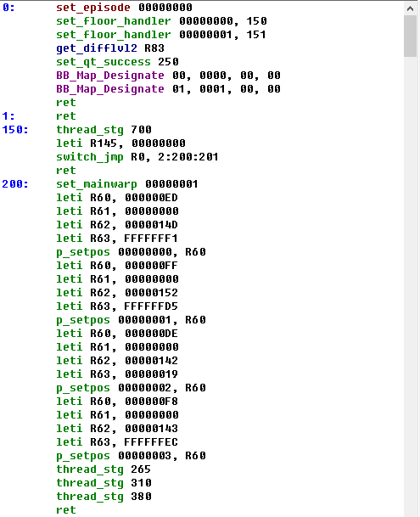Select BB_Map_Designate 00, 0000, 00, 00
The width and height of the screenshot is (420, 517).
tap(168, 76)
